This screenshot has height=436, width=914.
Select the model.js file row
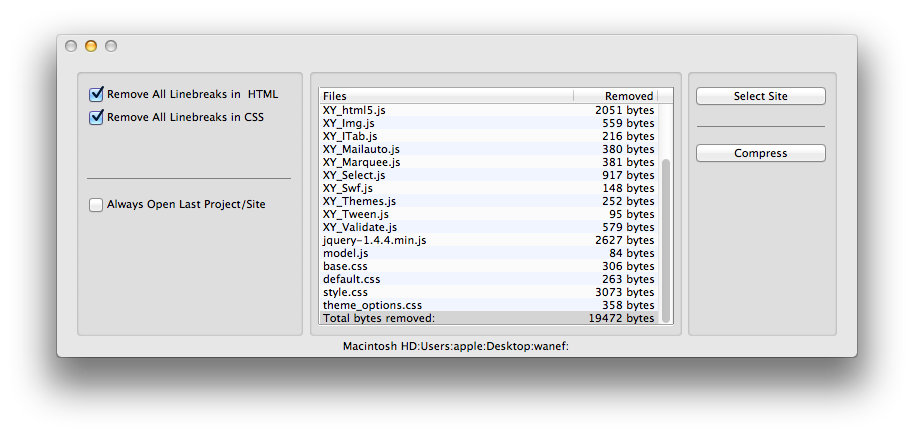coord(488,253)
